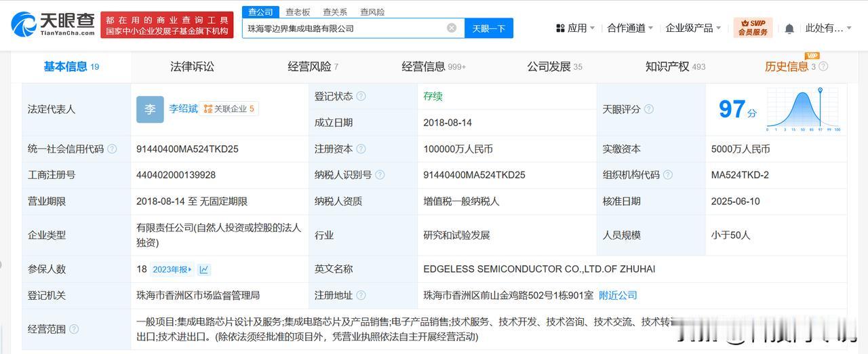
Task: Click the 李 avatar of legal representative
Action: 150,109
